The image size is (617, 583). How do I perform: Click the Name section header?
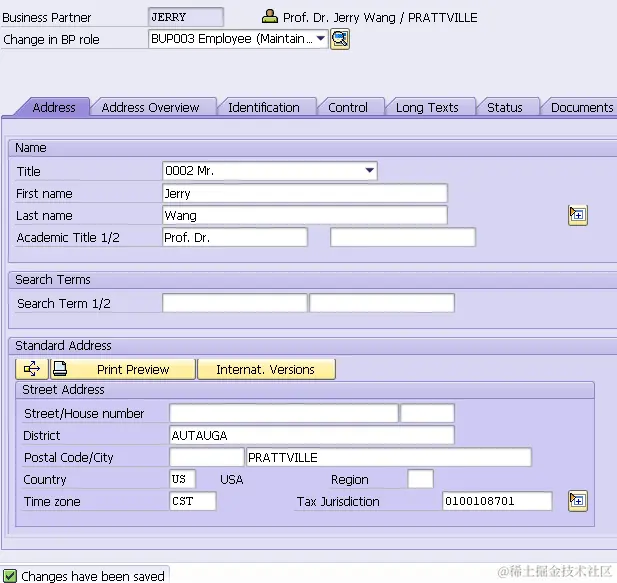click(x=31, y=148)
